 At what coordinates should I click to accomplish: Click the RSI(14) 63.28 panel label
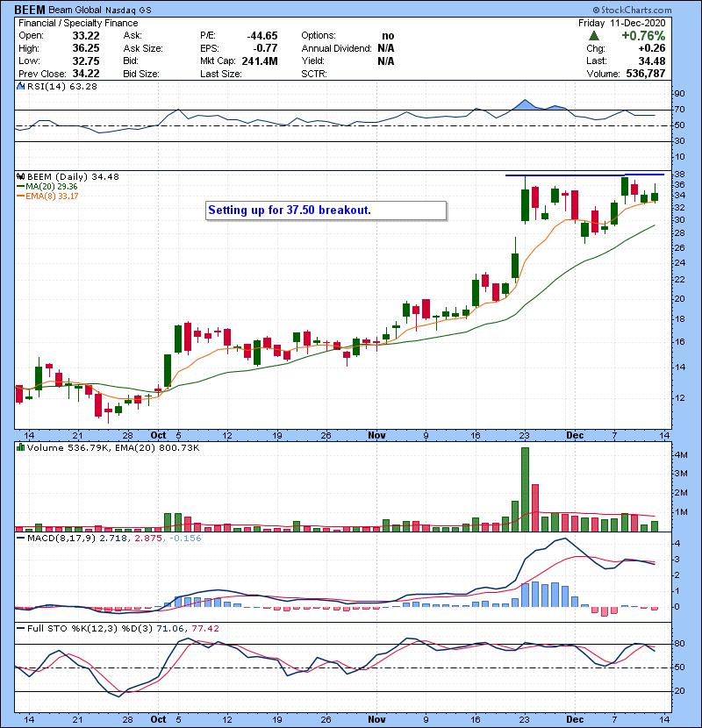[62, 86]
